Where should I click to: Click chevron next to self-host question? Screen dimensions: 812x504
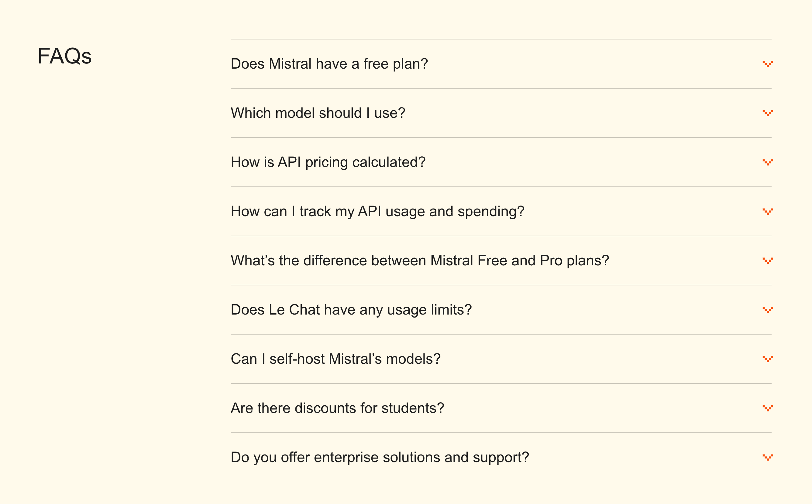768,359
